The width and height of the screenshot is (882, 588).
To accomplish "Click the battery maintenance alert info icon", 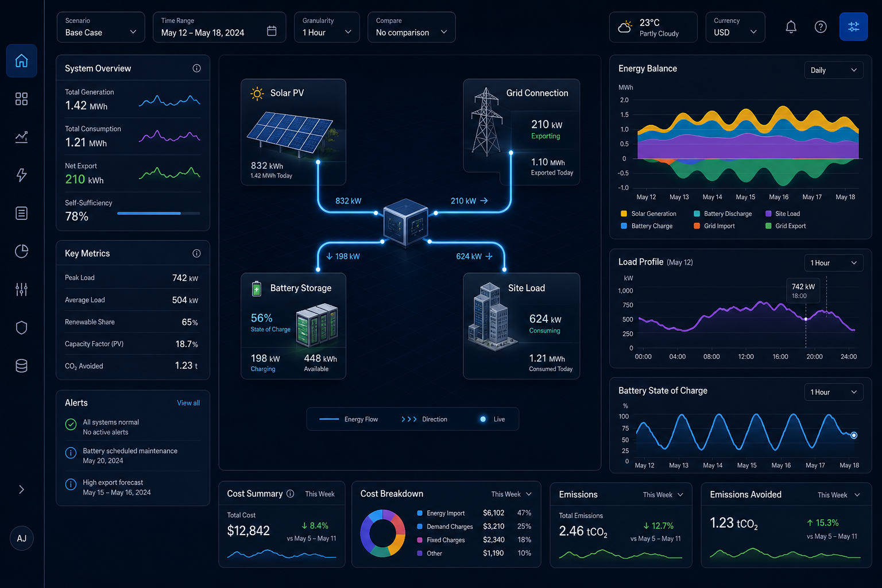I will click(x=71, y=453).
